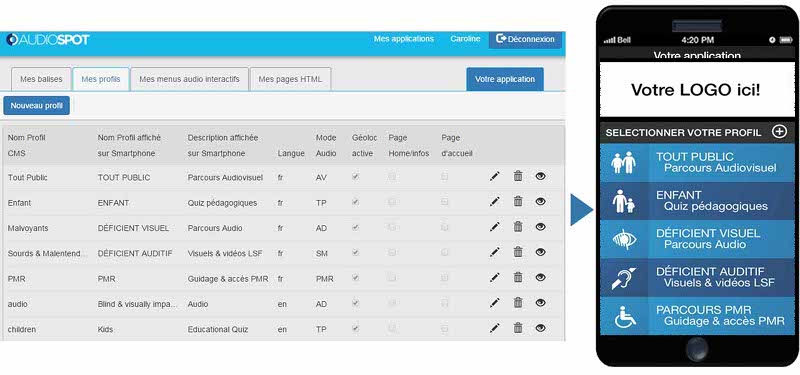Screen dimensions: 800x375
Task: Delete the Sourds & Malentendants profile trash icon
Action: coord(518,252)
